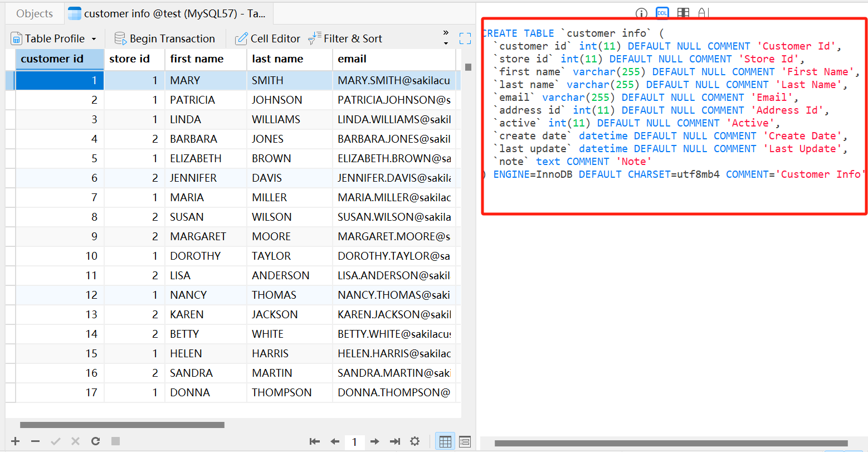Apply changes with the checkmark icon
The image size is (868, 452).
(56, 441)
